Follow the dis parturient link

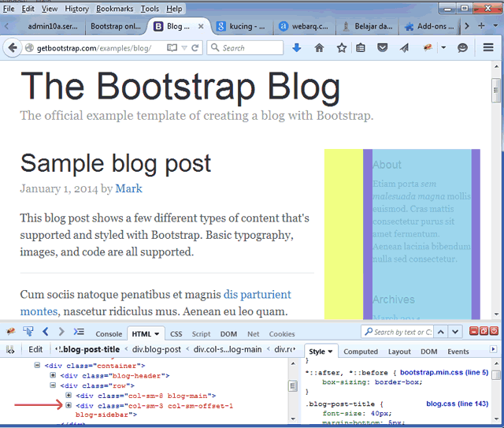(258, 295)
